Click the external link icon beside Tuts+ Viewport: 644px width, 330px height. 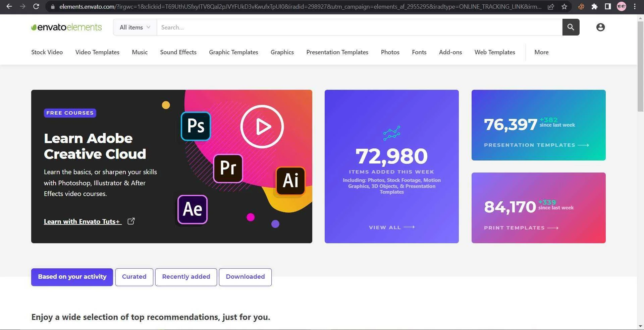131,221
